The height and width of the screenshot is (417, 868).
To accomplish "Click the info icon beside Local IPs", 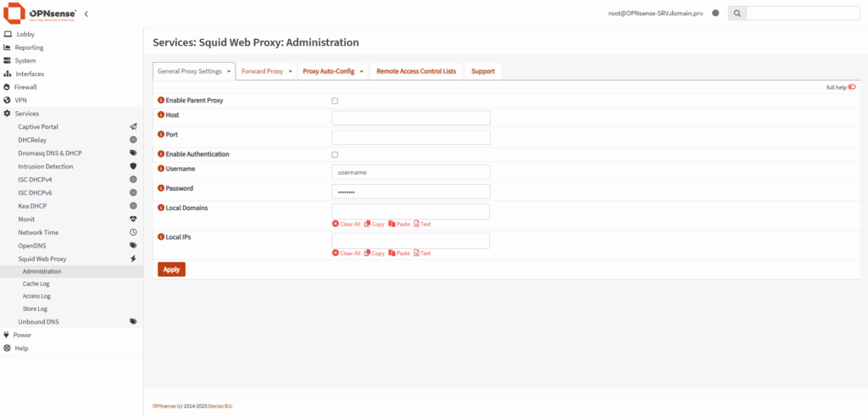I will pyautogui.click(x=161, y=236).
